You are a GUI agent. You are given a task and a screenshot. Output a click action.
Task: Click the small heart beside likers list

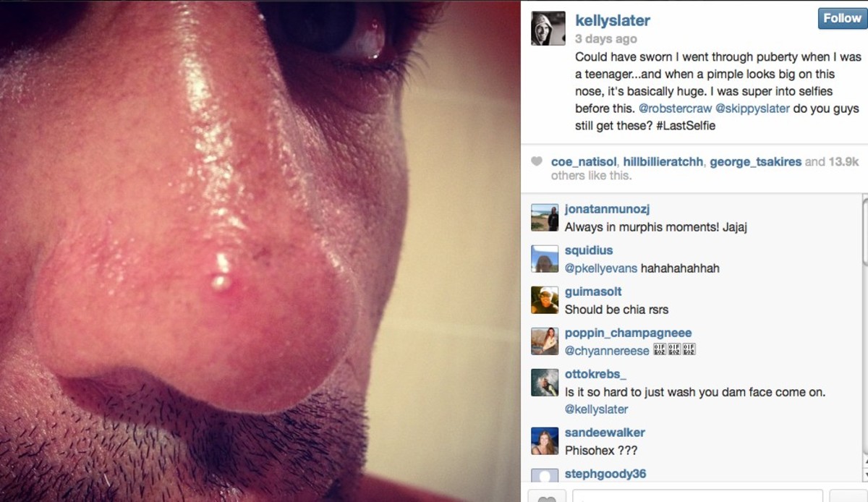[537, 162]
